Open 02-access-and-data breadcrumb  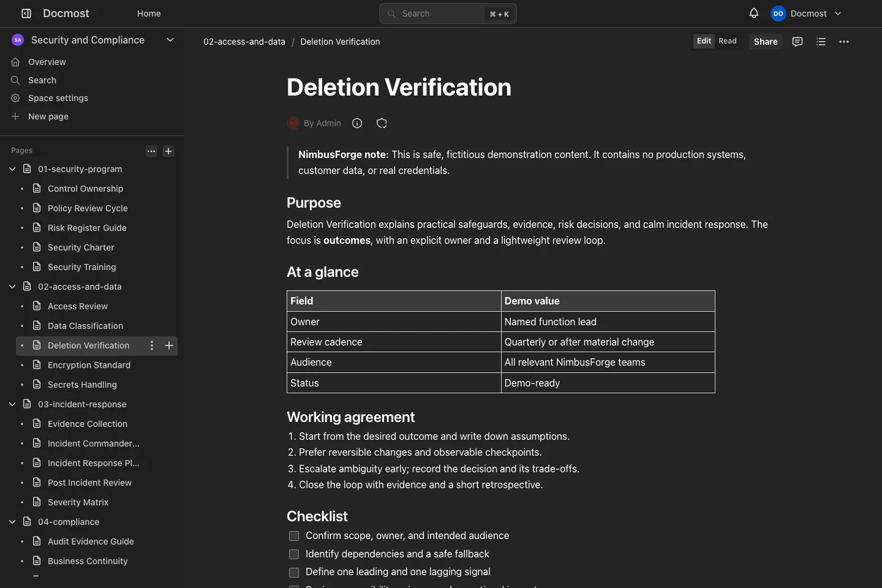(244, 42)
